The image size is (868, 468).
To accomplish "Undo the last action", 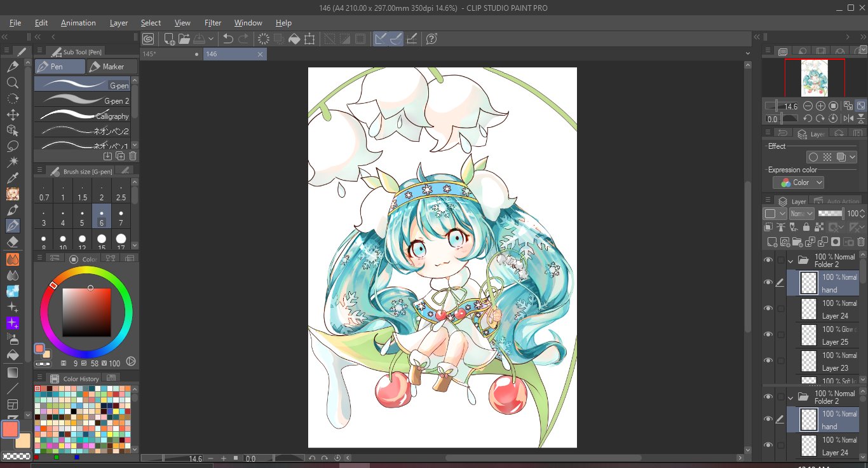I will [x=228, y=39].
